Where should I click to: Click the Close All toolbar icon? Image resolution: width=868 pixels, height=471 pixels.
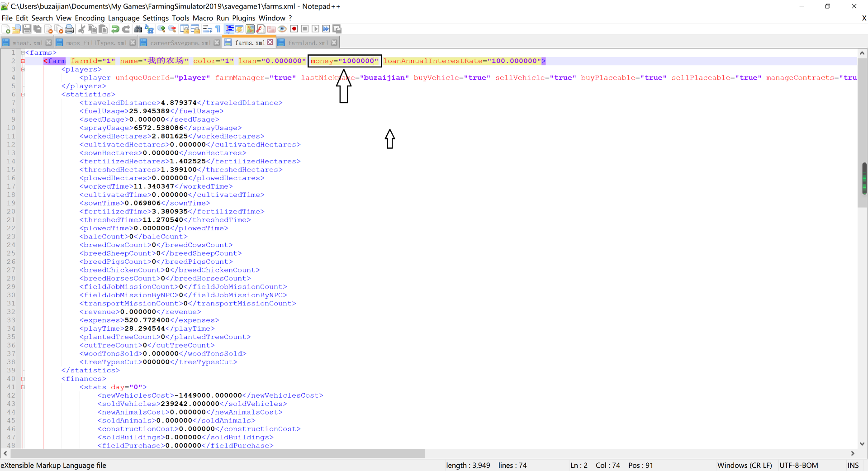[59, 29]
